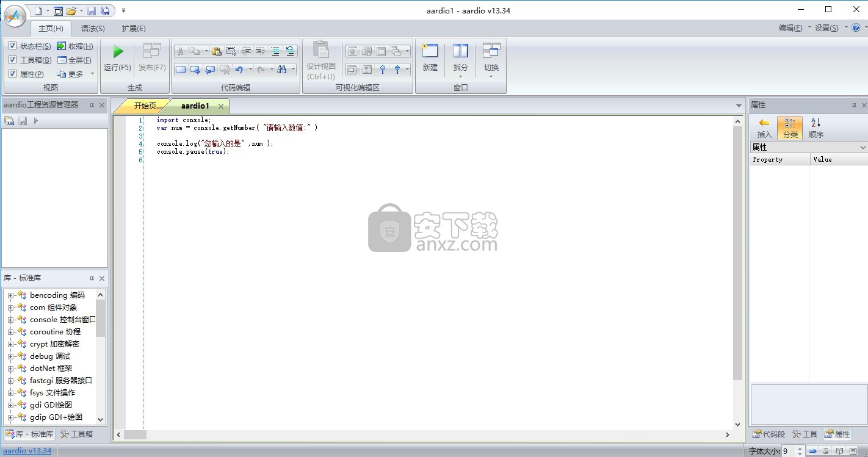Click the open folder quick access icon
Screen dimensions: 868x457
[x=71, y=10]
